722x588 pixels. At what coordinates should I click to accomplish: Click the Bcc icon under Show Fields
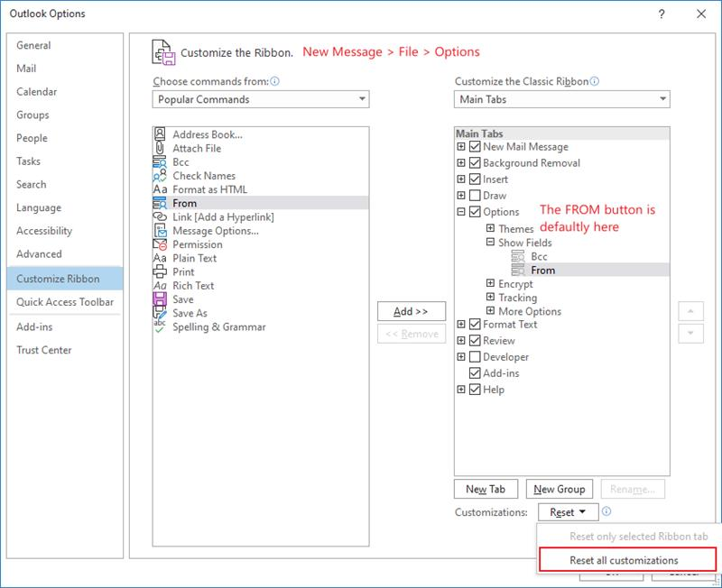(518, 256)
